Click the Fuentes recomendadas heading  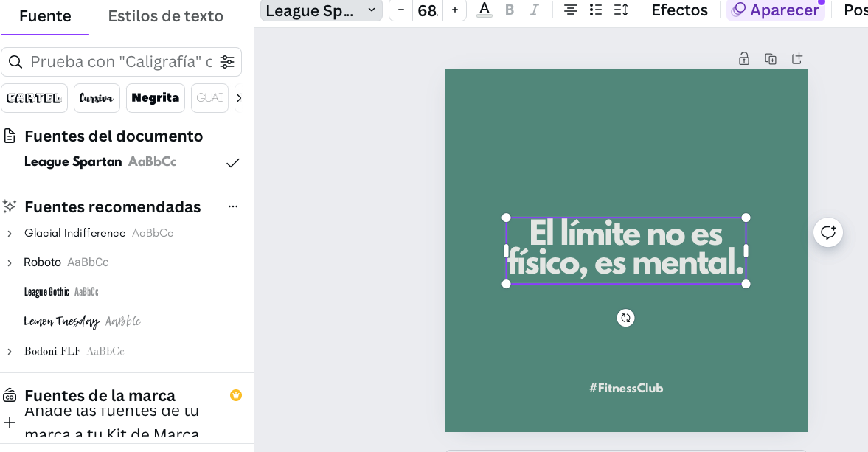tap(112, 207)
